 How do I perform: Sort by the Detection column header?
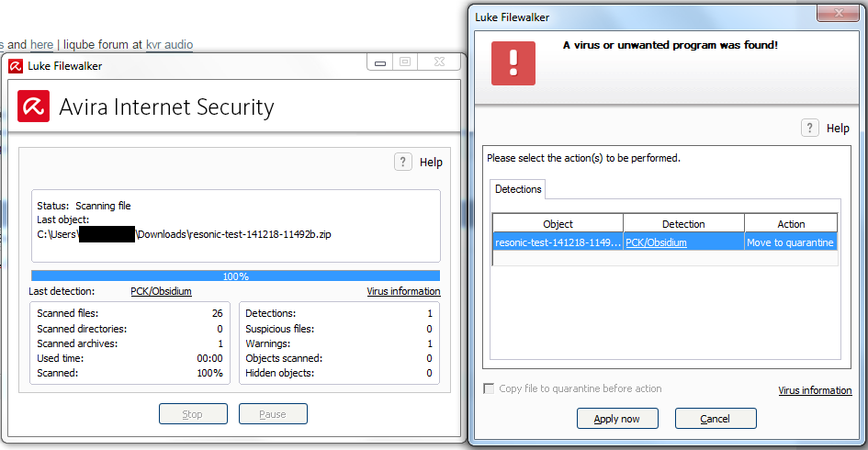click(683, 223)
